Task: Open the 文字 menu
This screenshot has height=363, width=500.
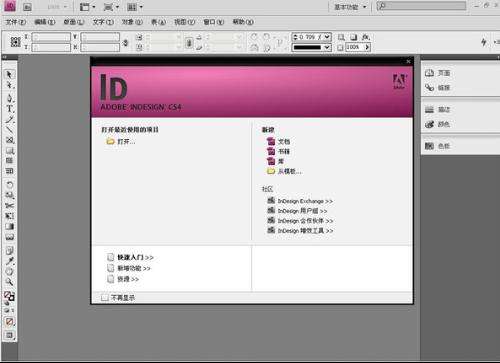Action: click(103, 22)
